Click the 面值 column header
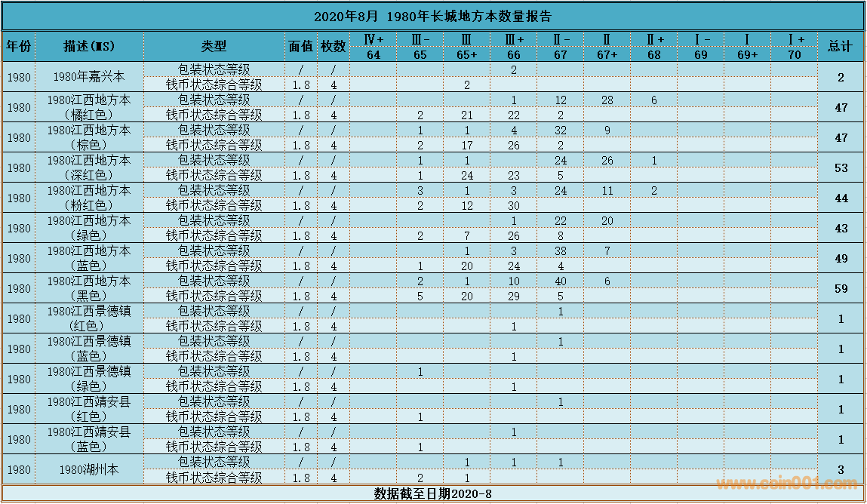The image size is (867, 504). coord(300,46)
